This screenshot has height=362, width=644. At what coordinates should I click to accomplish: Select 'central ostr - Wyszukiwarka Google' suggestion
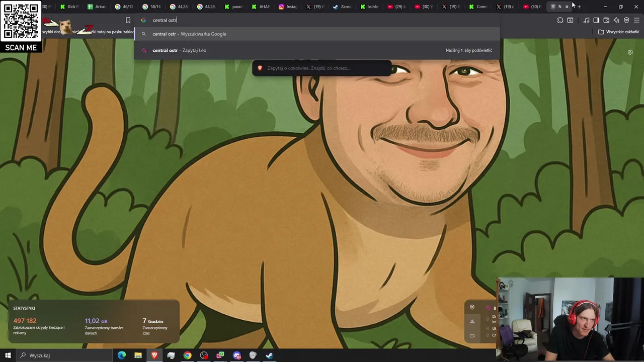(x=317, y=34)
